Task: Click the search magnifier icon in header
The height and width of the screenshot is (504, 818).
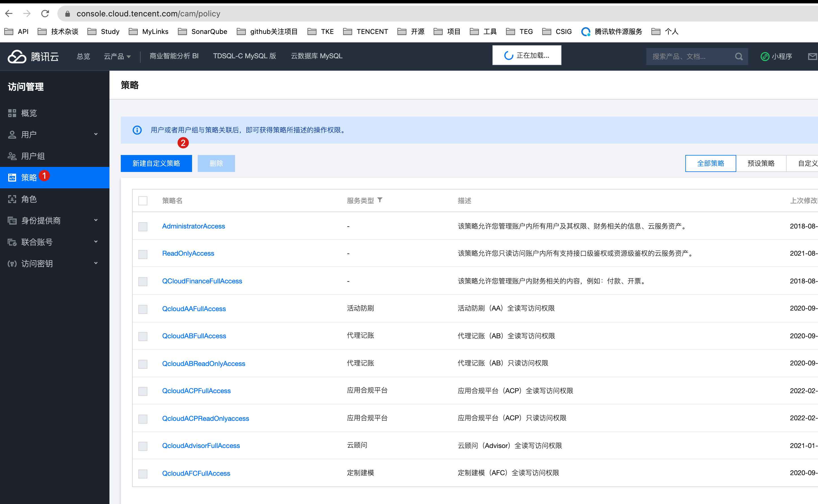Action: [739, 56]
